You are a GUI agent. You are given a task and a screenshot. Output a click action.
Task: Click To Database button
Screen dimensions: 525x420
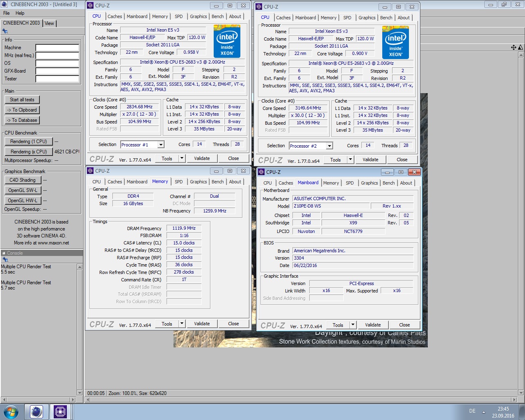coord(22,120)
